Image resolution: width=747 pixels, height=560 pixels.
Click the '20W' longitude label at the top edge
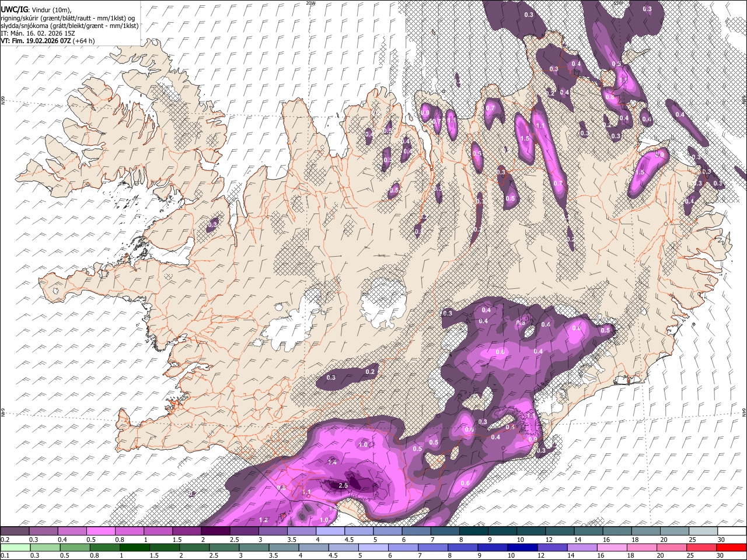(310, 3)
